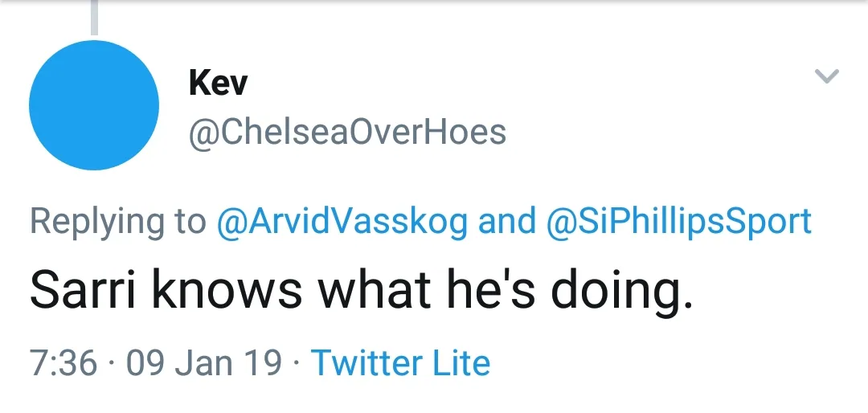Open Kev's blue profile avatar

94,105
